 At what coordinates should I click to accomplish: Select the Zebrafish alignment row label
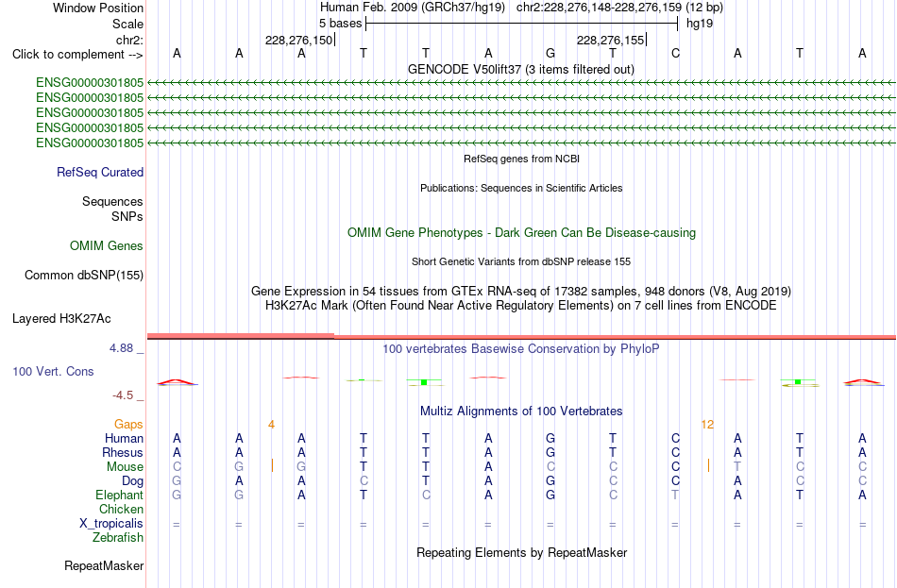(x=118, y=538)
